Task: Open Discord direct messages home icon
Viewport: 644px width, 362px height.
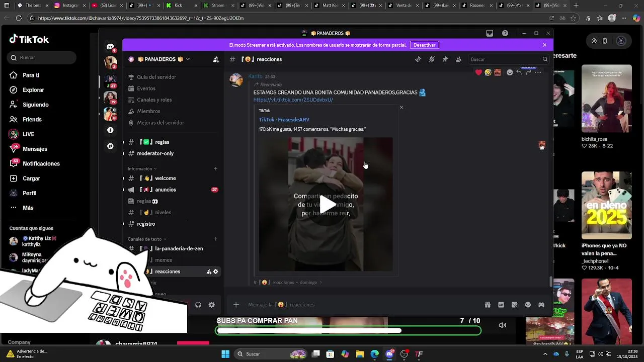Action: [110, 47]
